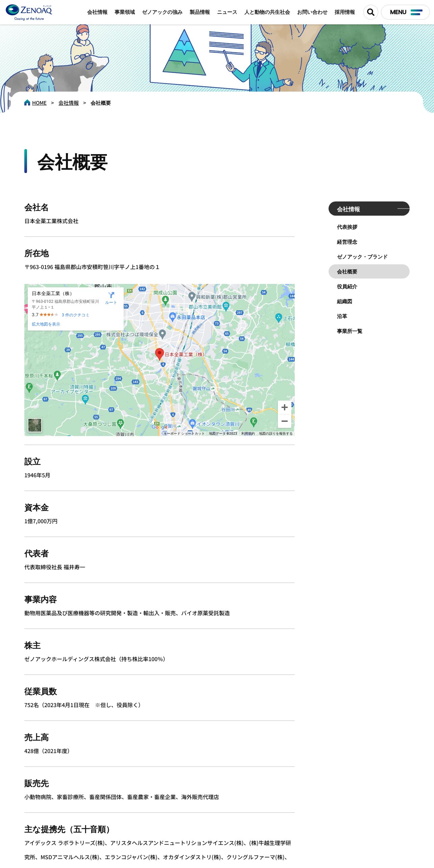Open ゼノアック・ブランド in sidebar
This screenshot has height=868, width=434.
click(x=362, y=257)
